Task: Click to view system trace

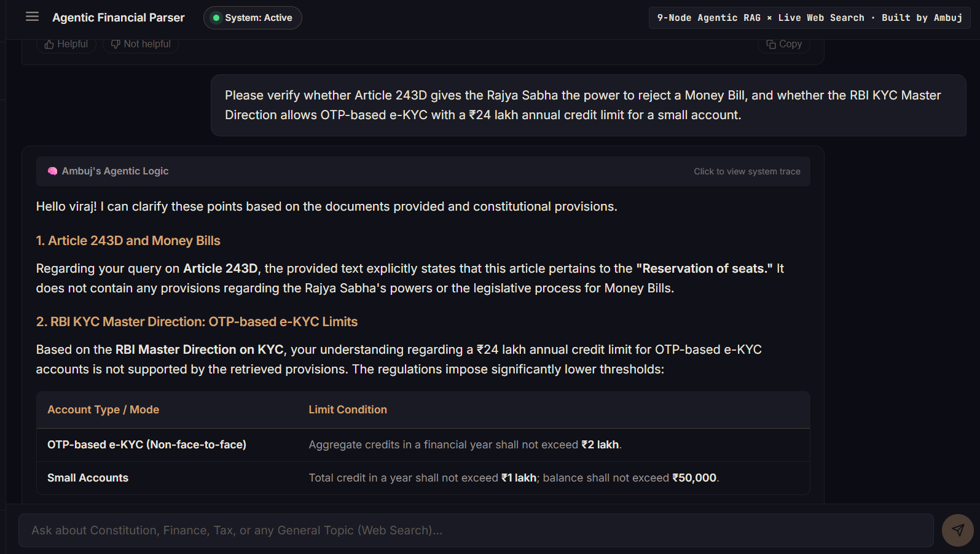Action: (747, 171)
